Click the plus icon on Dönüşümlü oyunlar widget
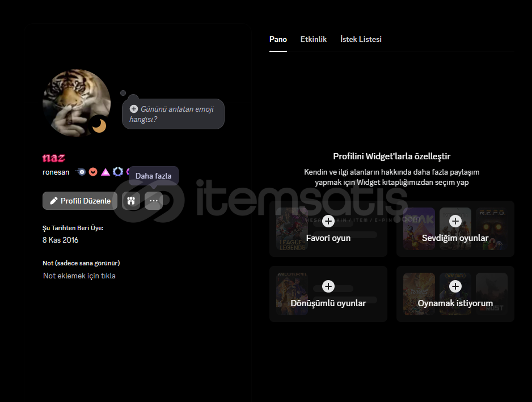 (x=328, y=286)
